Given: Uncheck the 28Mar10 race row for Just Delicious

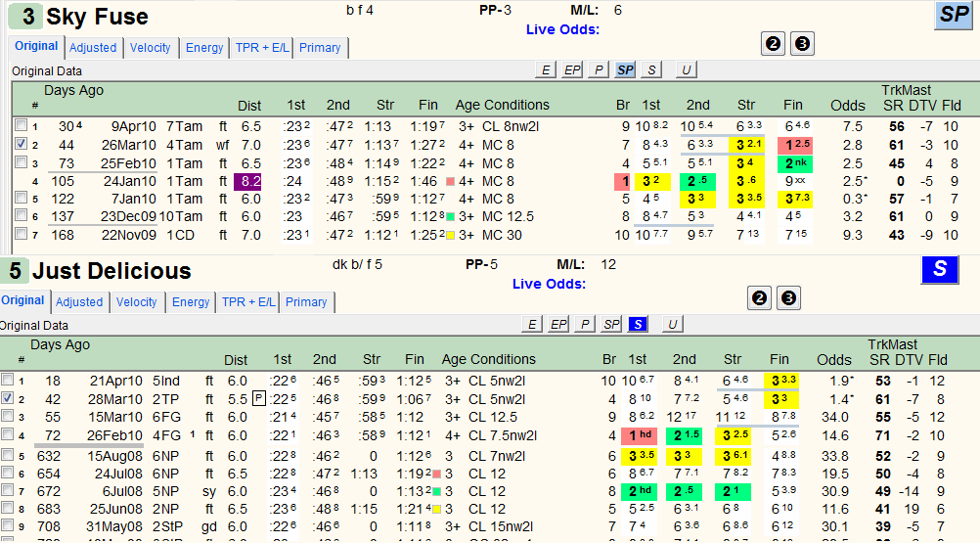Looking at the screenshot, I should pos(7,397).
